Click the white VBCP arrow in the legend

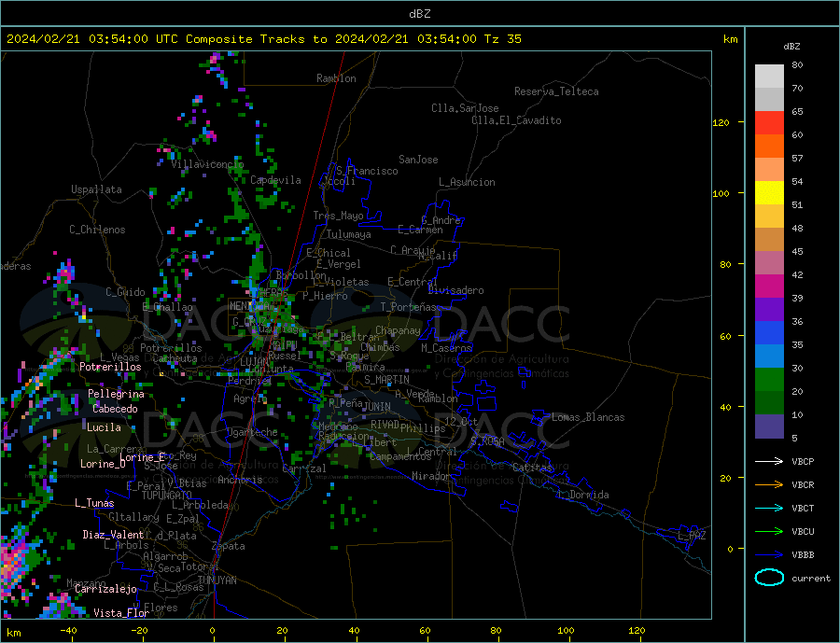click(x=769, y=461)
